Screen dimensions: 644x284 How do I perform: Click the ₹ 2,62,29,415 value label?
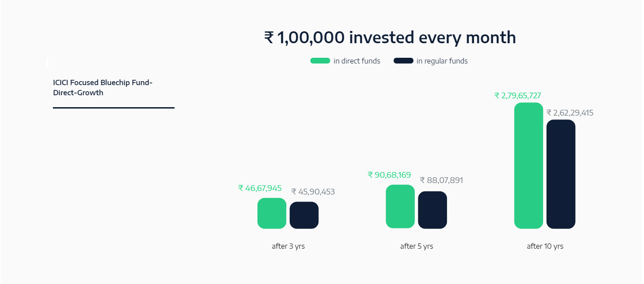click(x=570, y=113)
